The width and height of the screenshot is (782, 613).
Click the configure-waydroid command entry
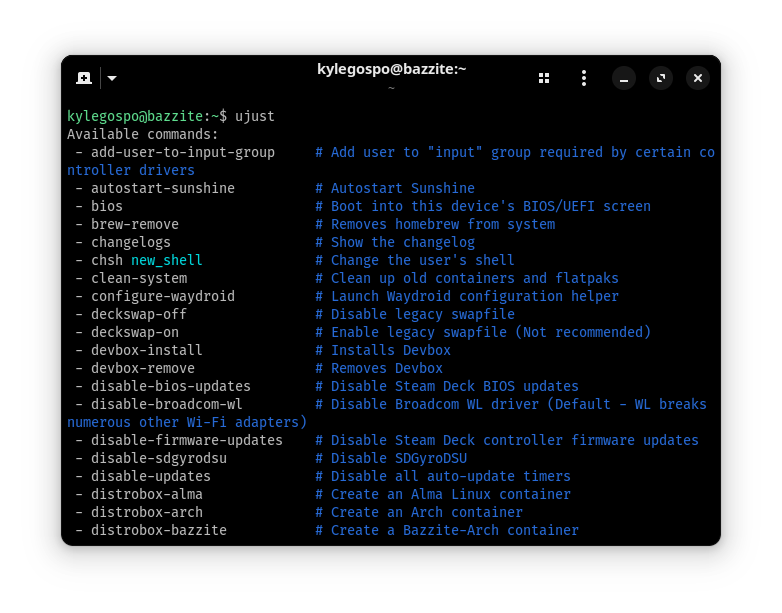coord(162,296)
